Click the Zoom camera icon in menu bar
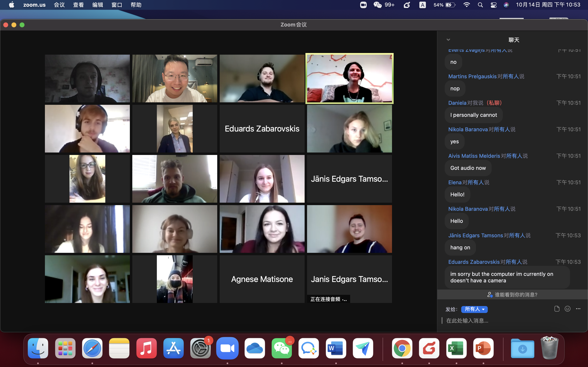 pyautogui.click(x=363, y=5)
